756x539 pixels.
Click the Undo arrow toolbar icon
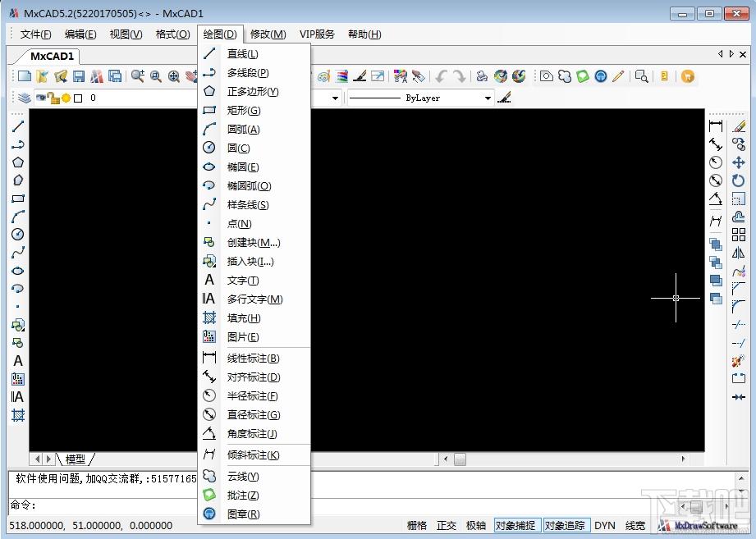click(x=441, y=76)
